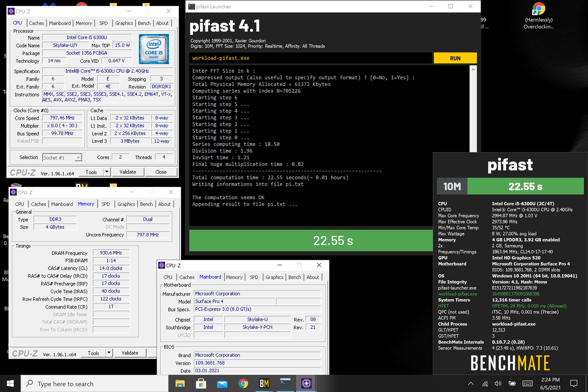Run the pifast benchmark

[x=455, y=58]
